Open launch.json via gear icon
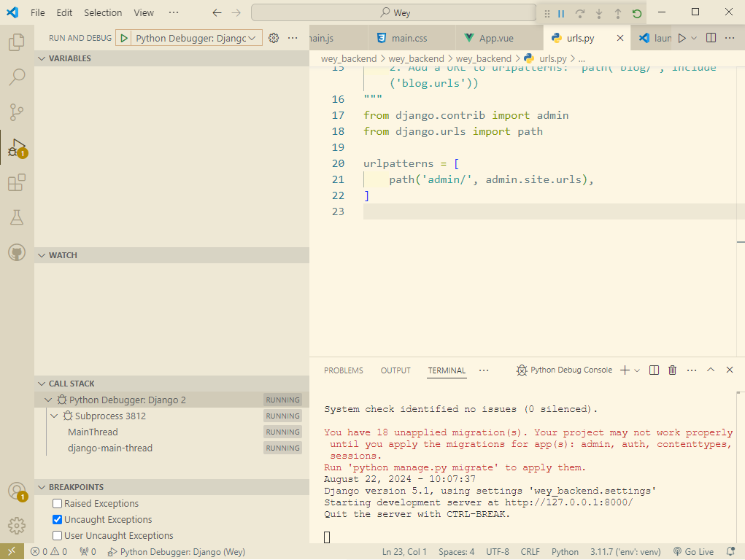The height and width of the screenshot is (560, 745). pos(274,38)
